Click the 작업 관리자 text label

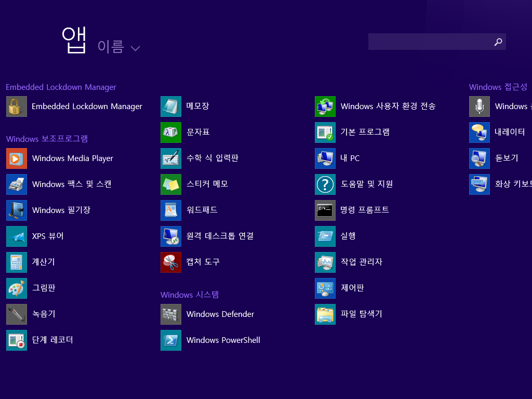pyautogui.click(x=362, y=262)
